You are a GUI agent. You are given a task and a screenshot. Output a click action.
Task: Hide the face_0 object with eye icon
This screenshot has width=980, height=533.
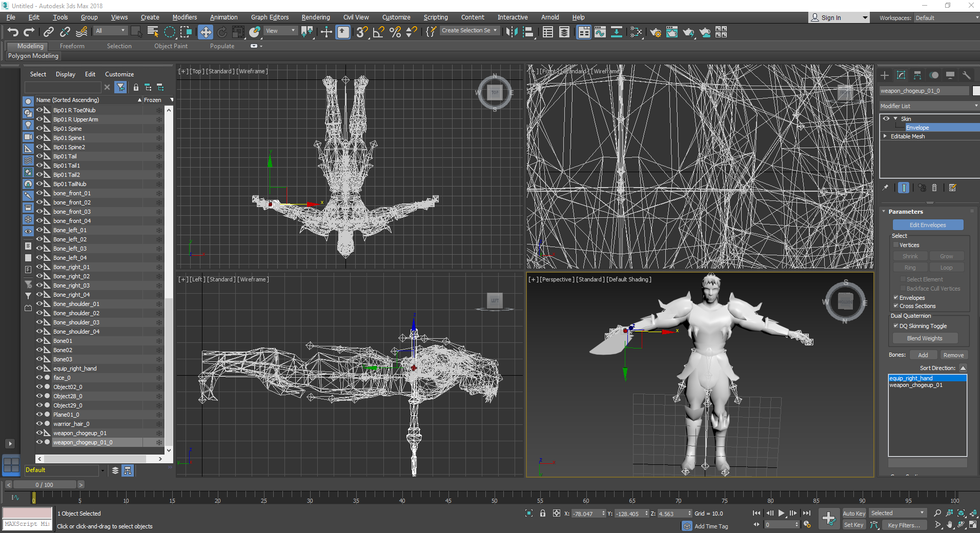[x=39, y=378]
